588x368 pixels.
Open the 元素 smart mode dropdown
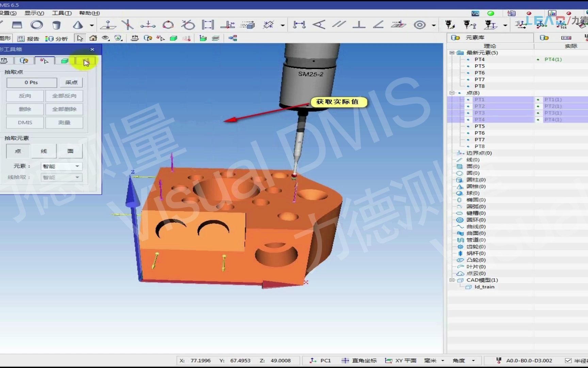[61, 166]
